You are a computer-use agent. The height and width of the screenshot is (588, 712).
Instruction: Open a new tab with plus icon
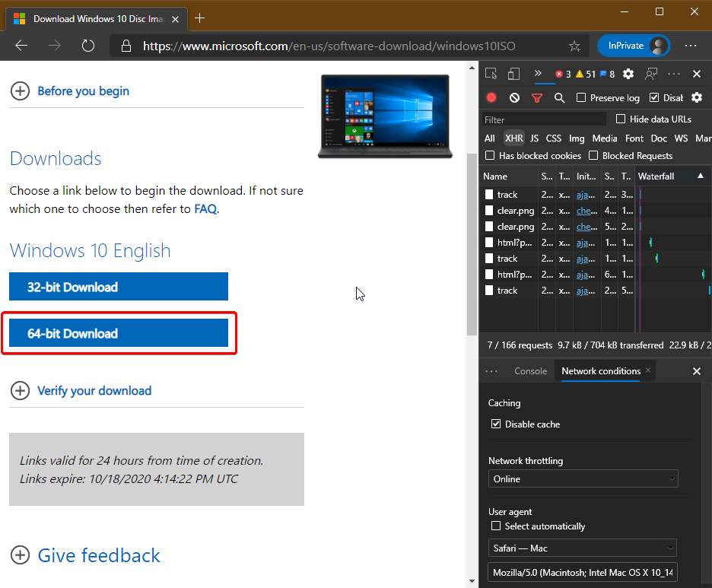(x=199, y=18)
